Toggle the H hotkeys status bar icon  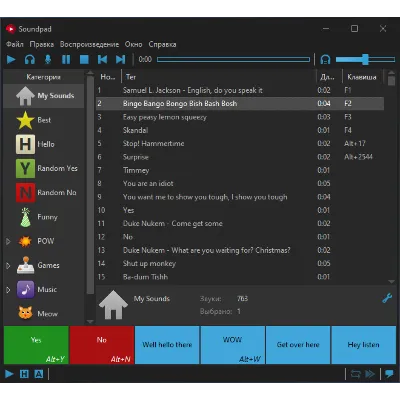click(x=24, y=374)
